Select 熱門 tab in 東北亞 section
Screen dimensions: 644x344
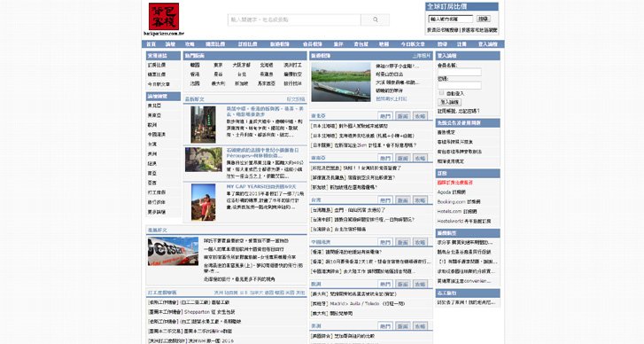click(x=384, y=116)
